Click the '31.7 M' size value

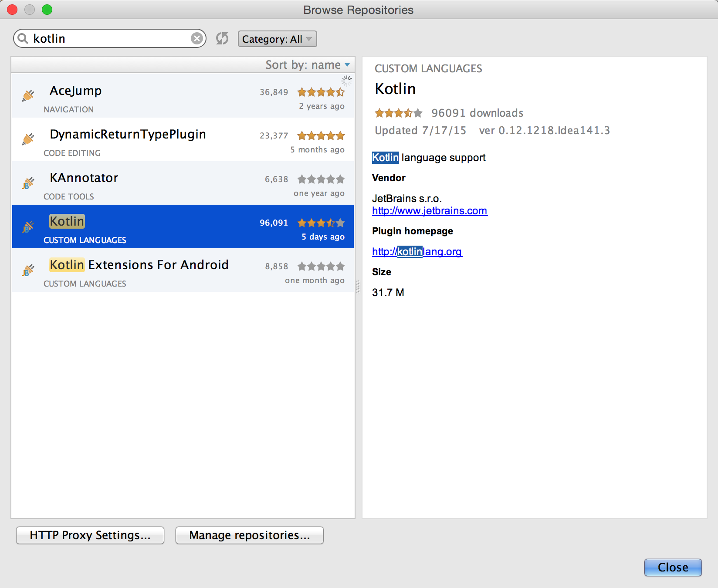(x=388, y=293)
